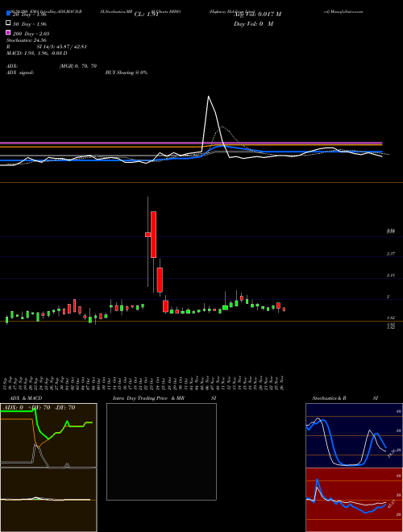Select the '50 Day = 1.96' legend text
The height and width of the screenshot is (532, 403).
(30, 24)
